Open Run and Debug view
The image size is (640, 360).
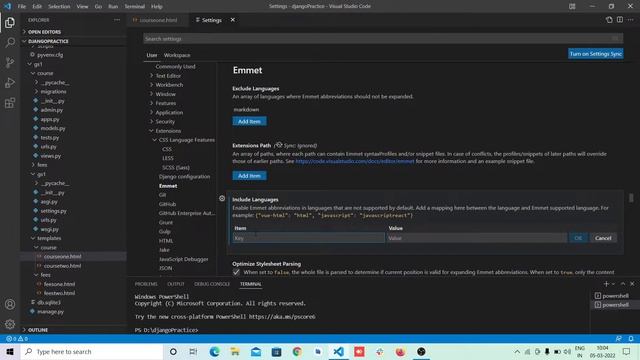(x=10, y=83)
